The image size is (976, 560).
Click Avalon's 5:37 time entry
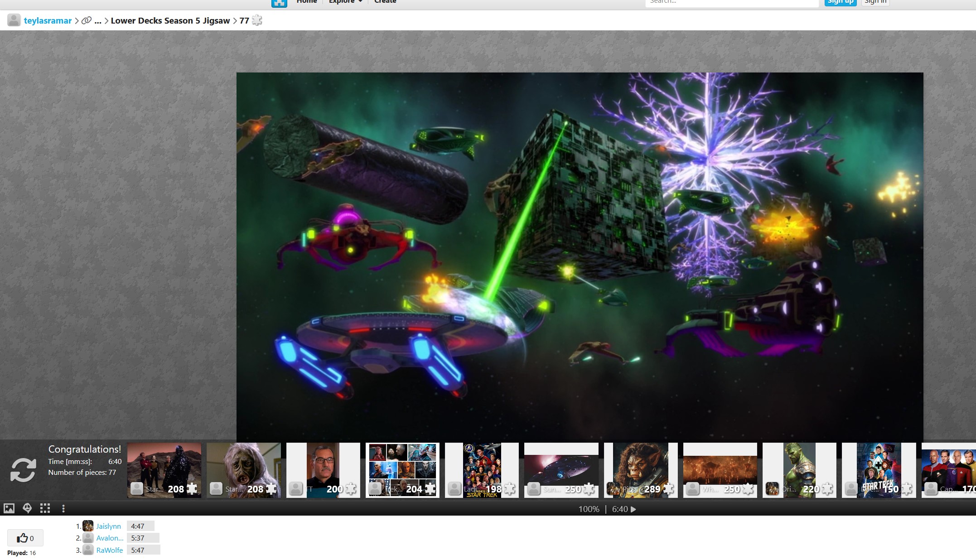(143, 538)
